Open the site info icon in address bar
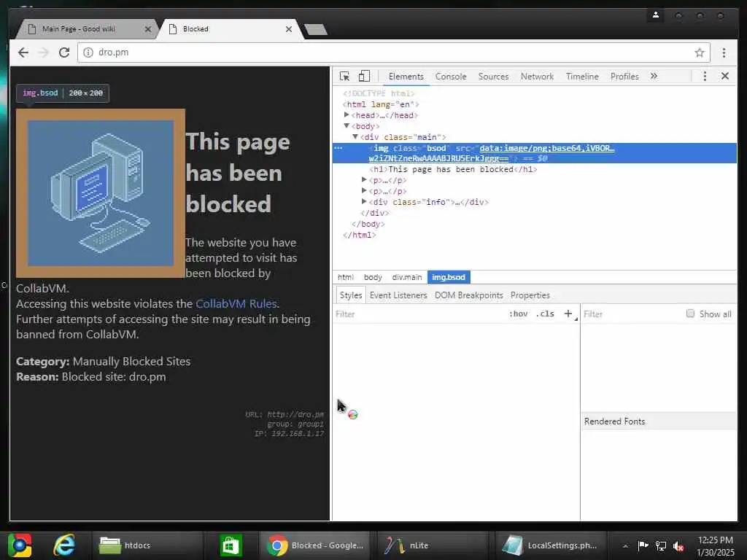This screenshot has width=747, height=560. pyautogui.click(x=88, y=52)
